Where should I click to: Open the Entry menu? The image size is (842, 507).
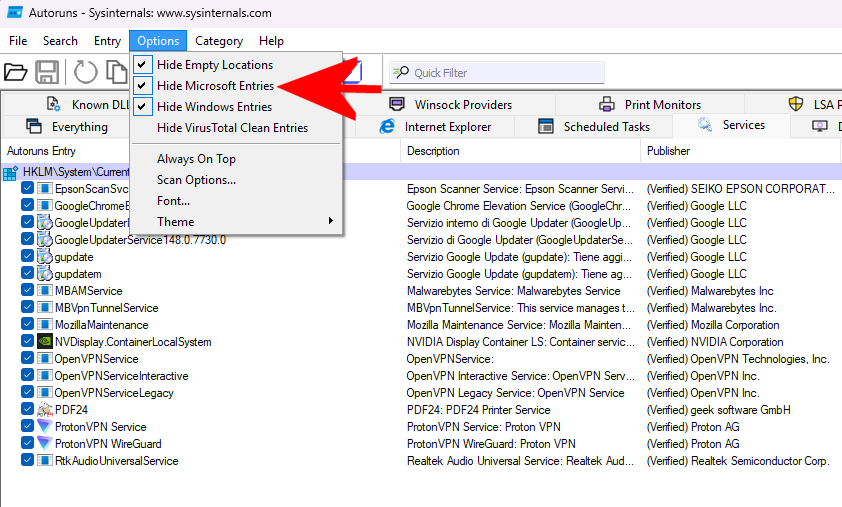coord(107,41)
